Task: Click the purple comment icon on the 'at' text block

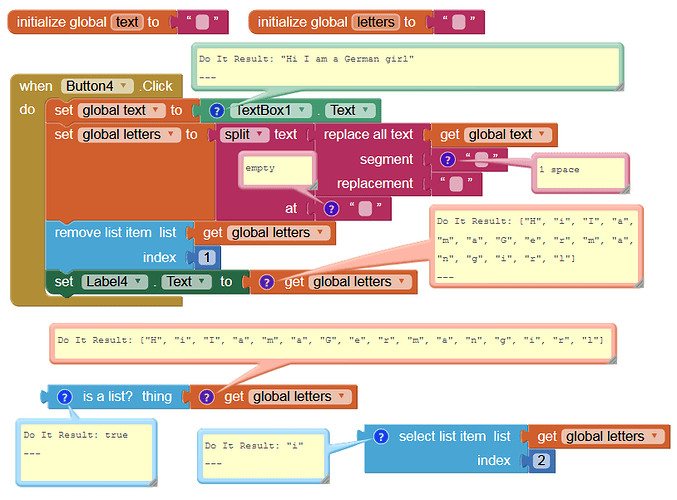Action: point(331,209)
